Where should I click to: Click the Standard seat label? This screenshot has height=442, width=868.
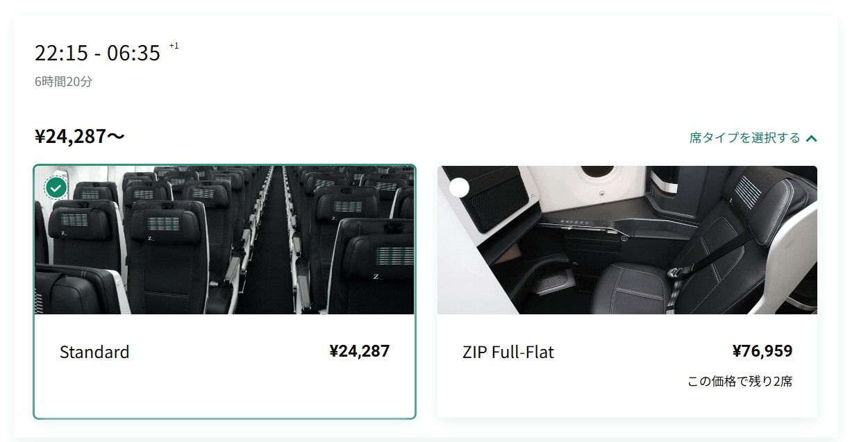pos(94,352)
